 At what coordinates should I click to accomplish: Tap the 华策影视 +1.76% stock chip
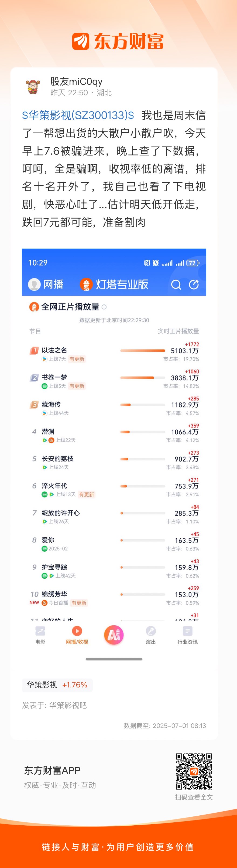[57, 685]
